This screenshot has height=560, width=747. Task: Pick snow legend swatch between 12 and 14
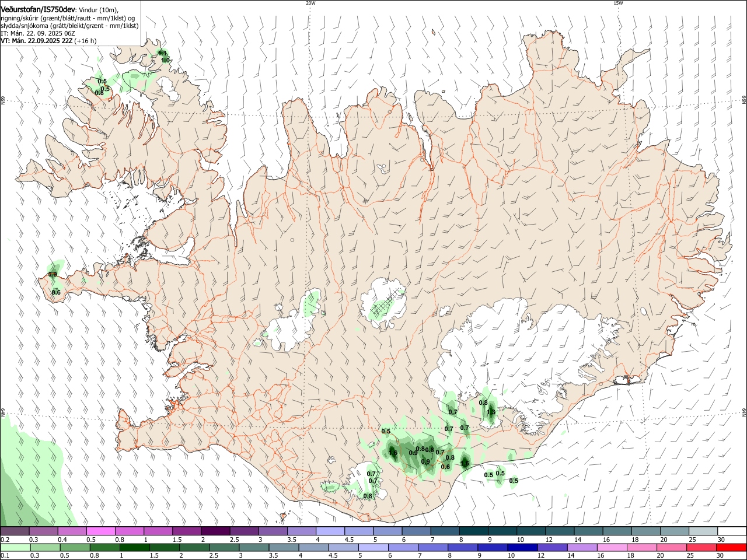click(560, 531)
